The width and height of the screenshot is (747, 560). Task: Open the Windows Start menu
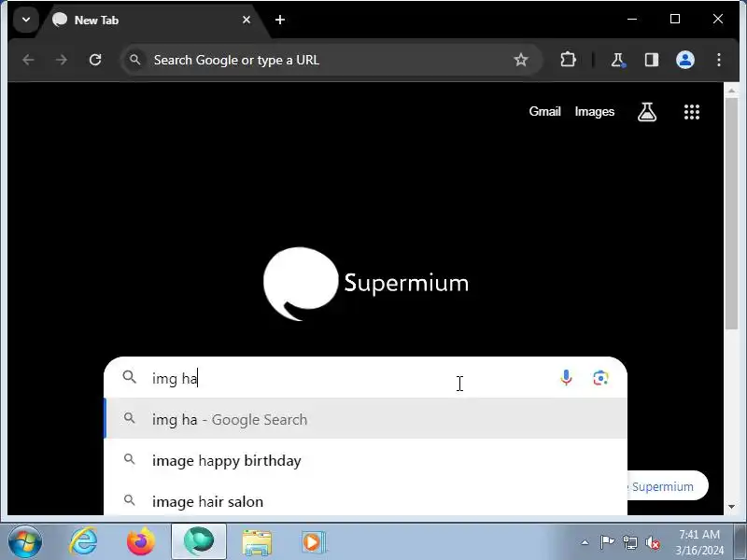(x=25, y=542)
